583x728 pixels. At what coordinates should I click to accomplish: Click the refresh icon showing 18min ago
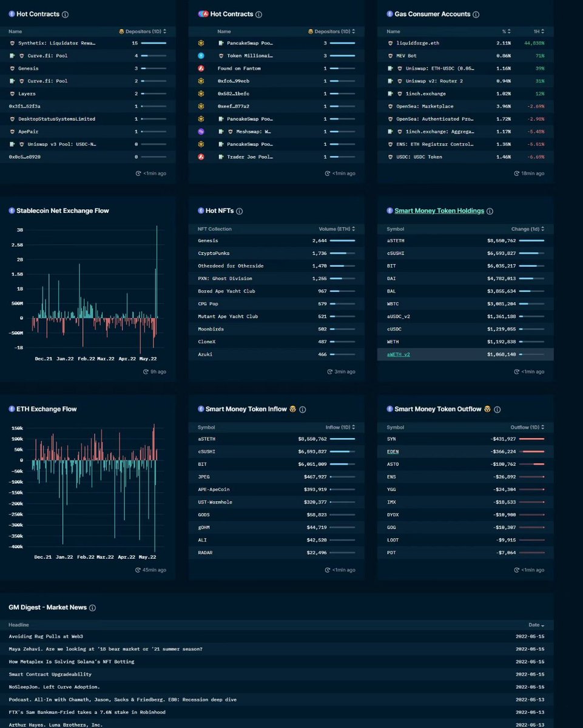pos(516,174)
